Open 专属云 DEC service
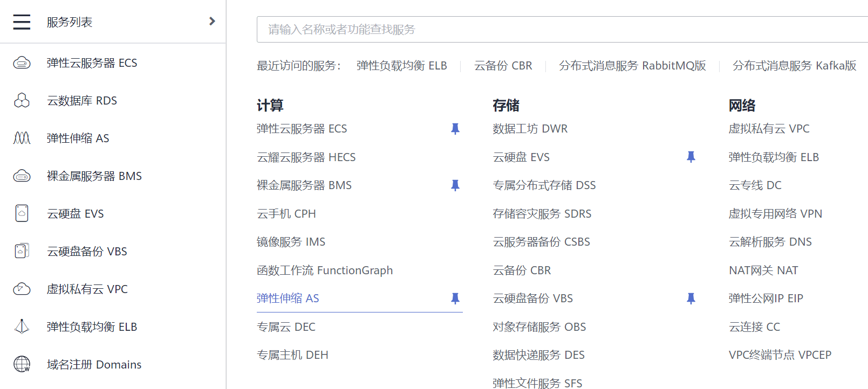Screen dimensions: 868x389 pyautogui.click(x=286, y=327)
